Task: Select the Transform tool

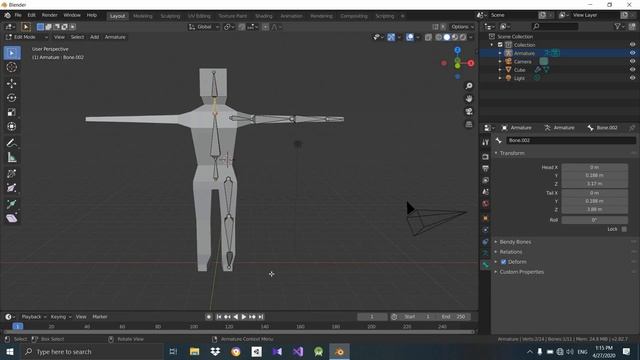Action: point(11,127)
